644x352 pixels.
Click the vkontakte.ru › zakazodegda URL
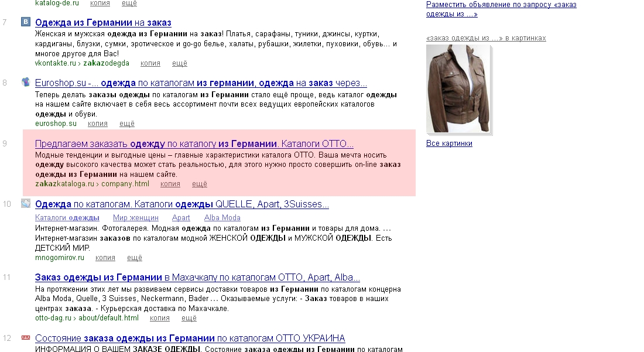click(x=82, y=63)
